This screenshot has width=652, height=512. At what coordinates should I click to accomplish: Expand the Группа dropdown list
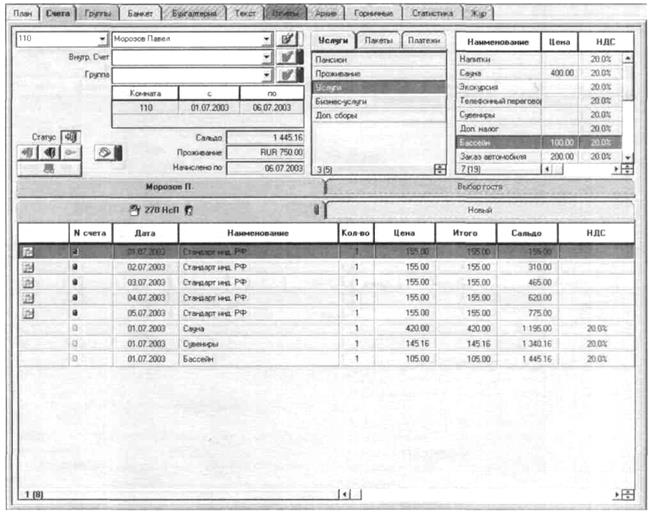point(267,75)
